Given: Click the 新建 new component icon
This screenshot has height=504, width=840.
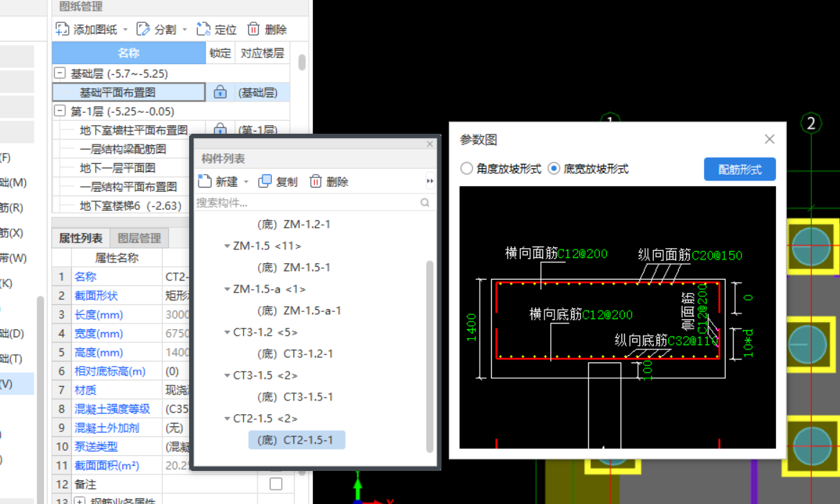Looking at the screenshot, I should 205,181.
